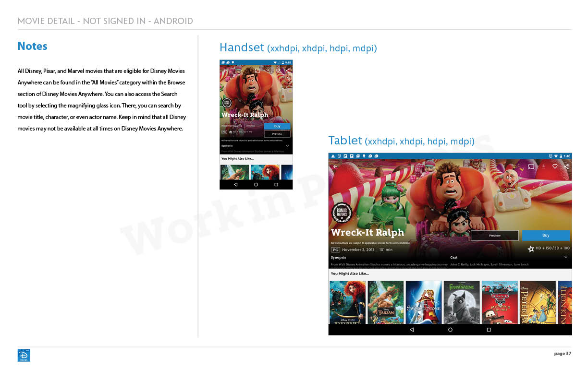Image resolution: width=588 pixels, height=380 pixels.
Task: Tap the handset status bar Wi-Fi icon
Action: [x=275, y=62]
